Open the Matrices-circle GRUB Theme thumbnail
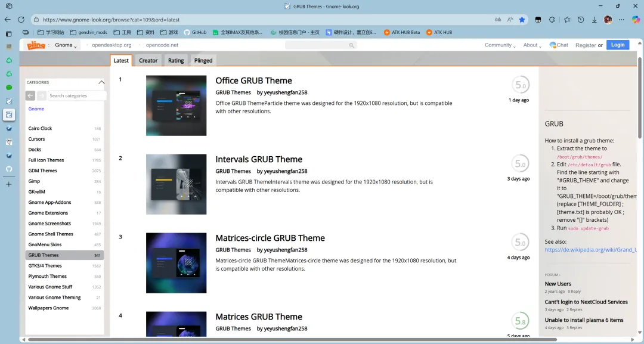644x344 pixels. click(176, 263)
